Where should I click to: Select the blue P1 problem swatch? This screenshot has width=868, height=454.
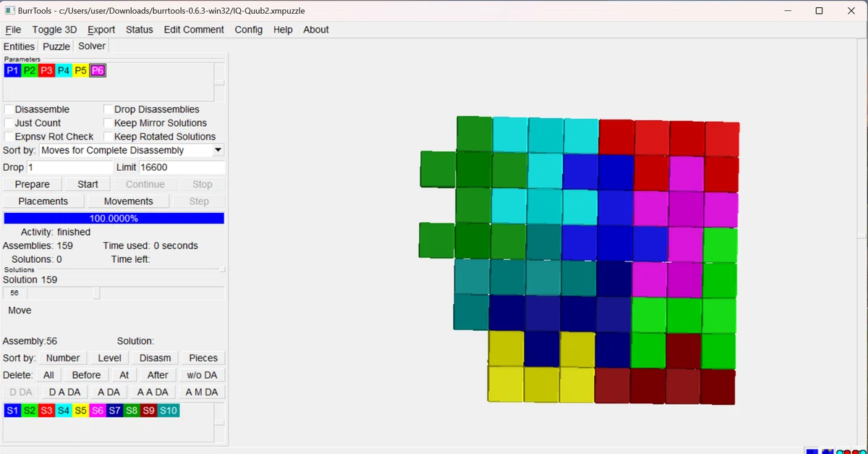12,70
